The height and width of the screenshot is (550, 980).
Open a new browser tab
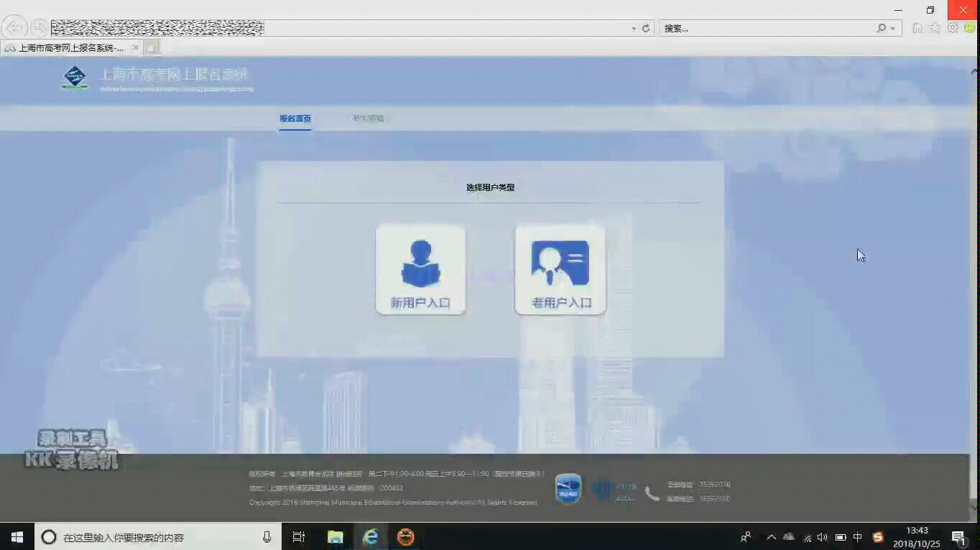pyautogui.click(x=151, y=48)
